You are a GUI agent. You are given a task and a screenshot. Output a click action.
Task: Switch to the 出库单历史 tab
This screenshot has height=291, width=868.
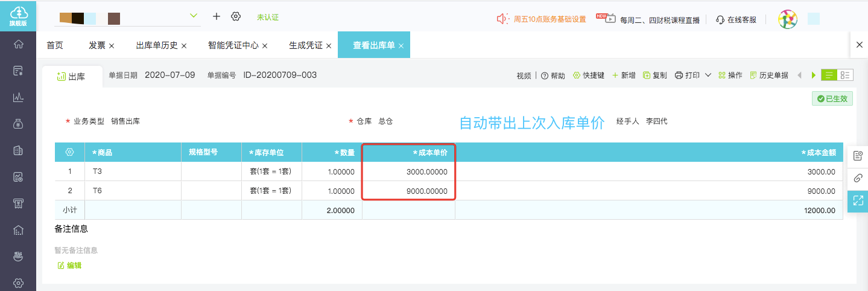[x=156, y=45]
